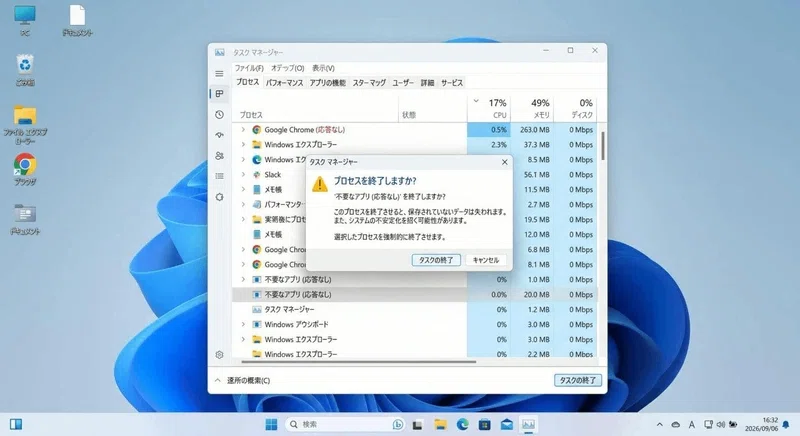Viewport: 800px width, 436px height.
Task: Open Users page via people sidebar icon
Action: click(219, 156)
